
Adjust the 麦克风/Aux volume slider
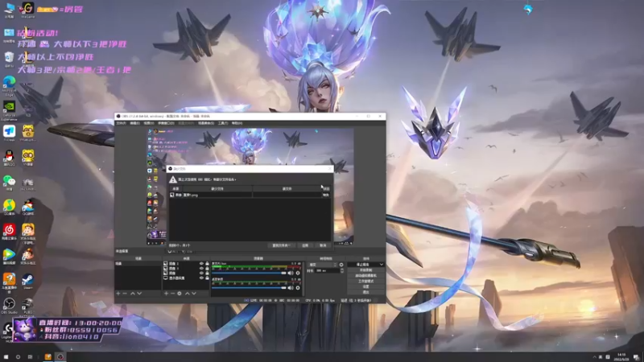tap(249, 273)
